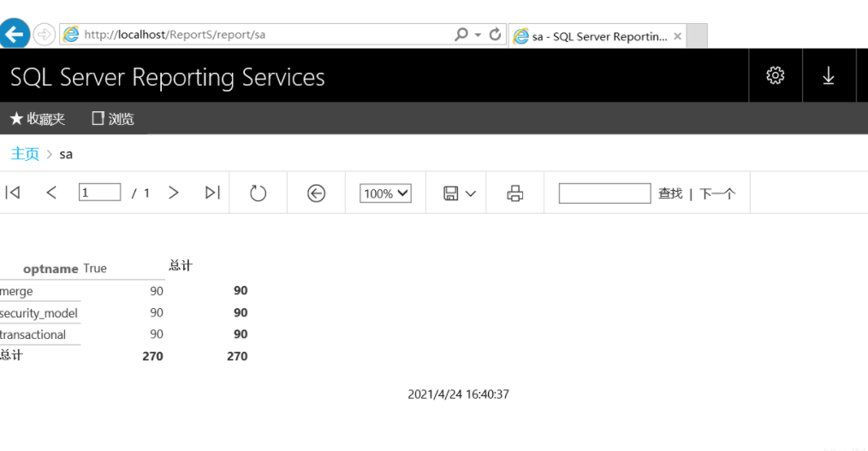Screen dimensions: 868x451
Task: Open the settings gear in header
Action: (x=775, y=75)
